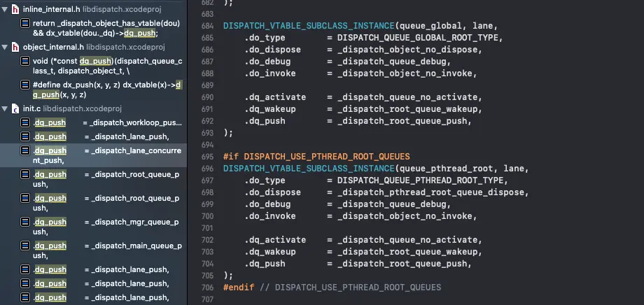Click the '// DISPATCH_USE_PTHREAD_ROOT_QUEUES' comment on line 706

350,288
